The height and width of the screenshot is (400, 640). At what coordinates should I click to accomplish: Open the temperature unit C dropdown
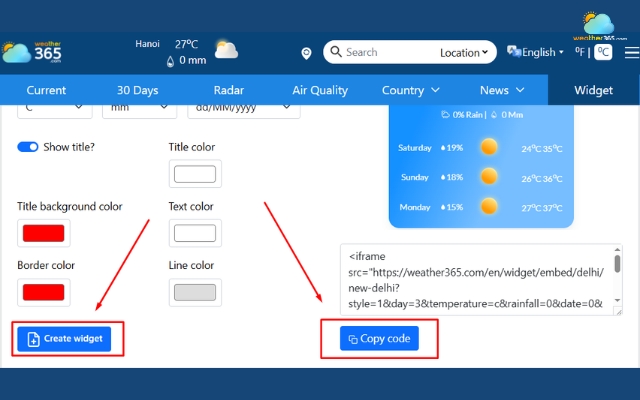[55, 110]
